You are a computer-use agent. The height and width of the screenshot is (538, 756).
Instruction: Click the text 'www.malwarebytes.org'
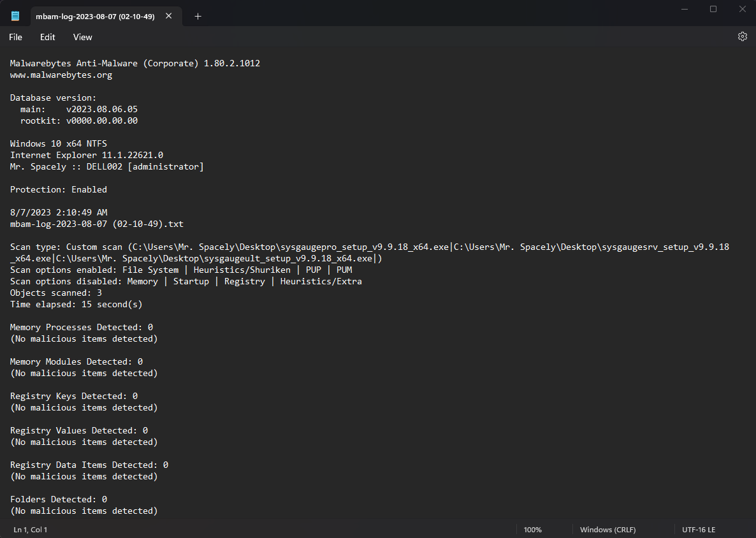[61, 75]
